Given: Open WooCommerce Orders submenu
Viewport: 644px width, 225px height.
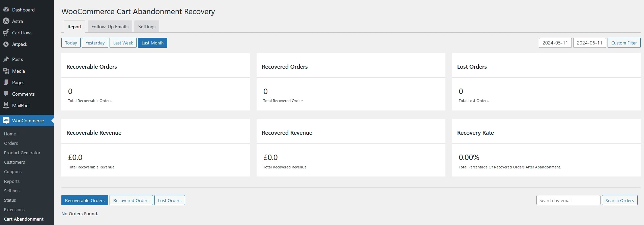Looking at the screenshot, I should pos(11,143).
